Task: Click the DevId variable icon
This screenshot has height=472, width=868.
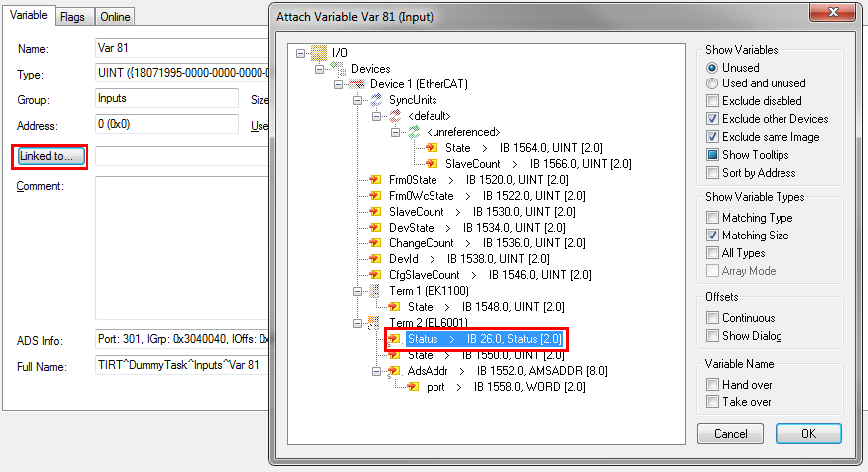Action: click(x=375, y=259)
